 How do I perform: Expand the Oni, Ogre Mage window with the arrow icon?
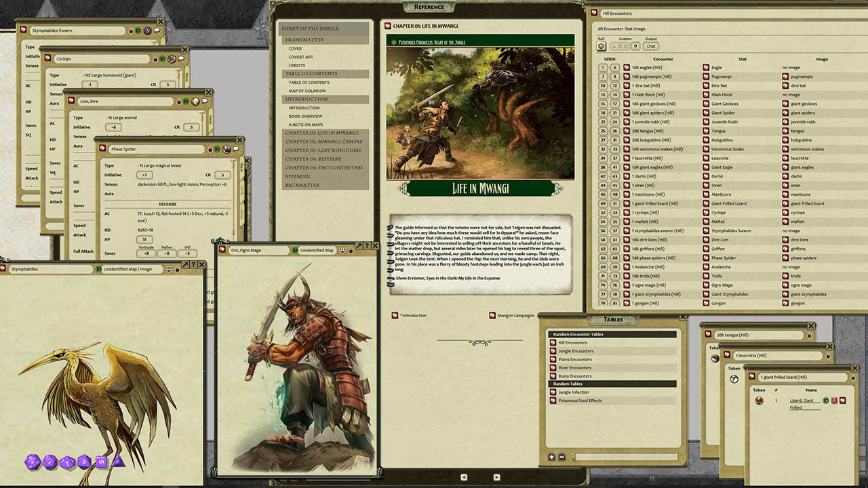[358, 246]
